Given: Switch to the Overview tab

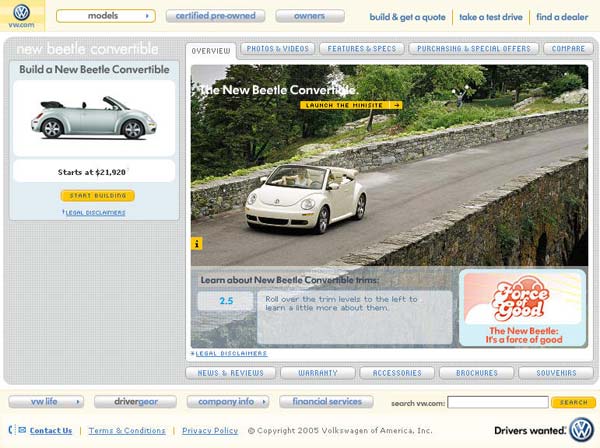Looking at the screenshot, I should pyautogui.click(x=211, y=51).
